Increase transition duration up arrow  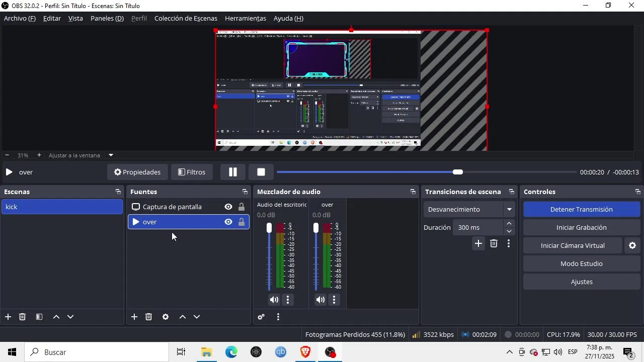(x=509, y=224)
